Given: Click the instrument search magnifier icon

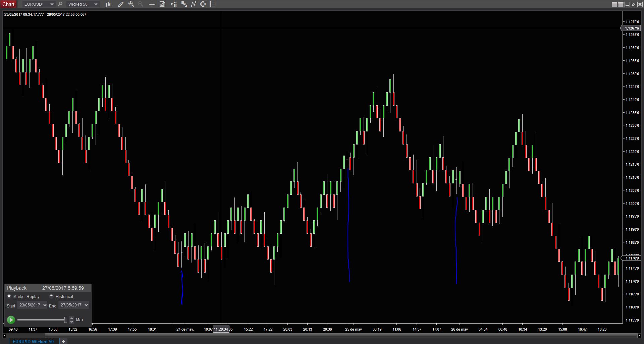Looking at the screenshot, I should point(60,4).
